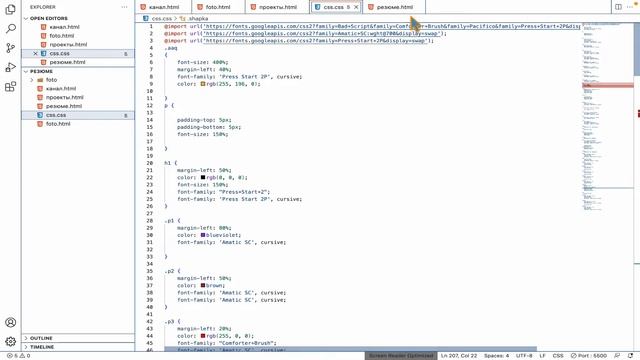
Task: Place cursor on 'font-size: 400%;' line
Action: [x=202, y=62]
